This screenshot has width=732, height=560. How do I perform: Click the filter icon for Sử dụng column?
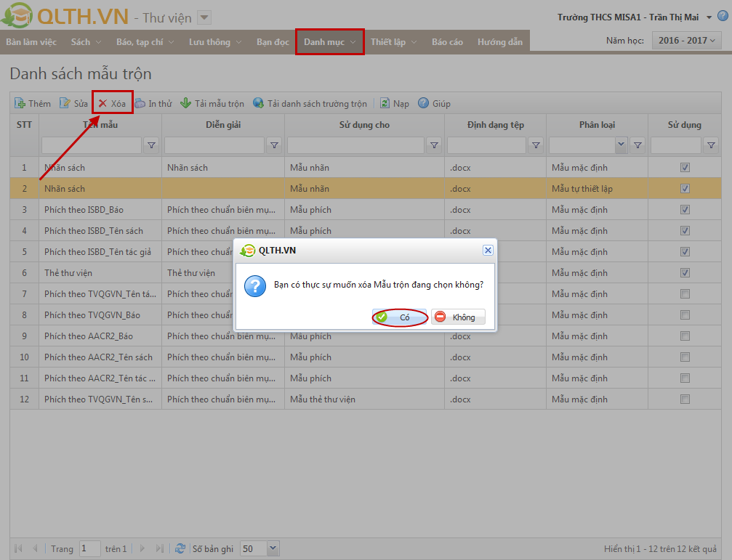[x=711, y=145]
